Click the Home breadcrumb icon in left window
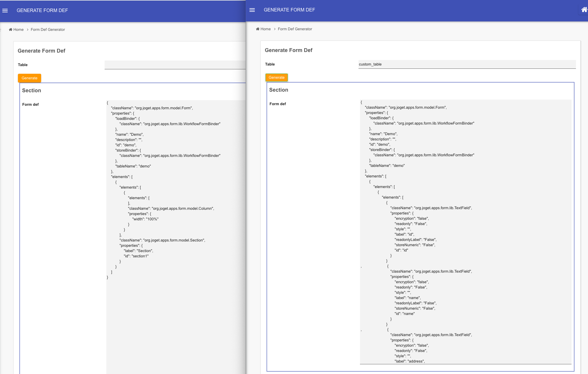 pyautogui.click(x=11, y=30)
